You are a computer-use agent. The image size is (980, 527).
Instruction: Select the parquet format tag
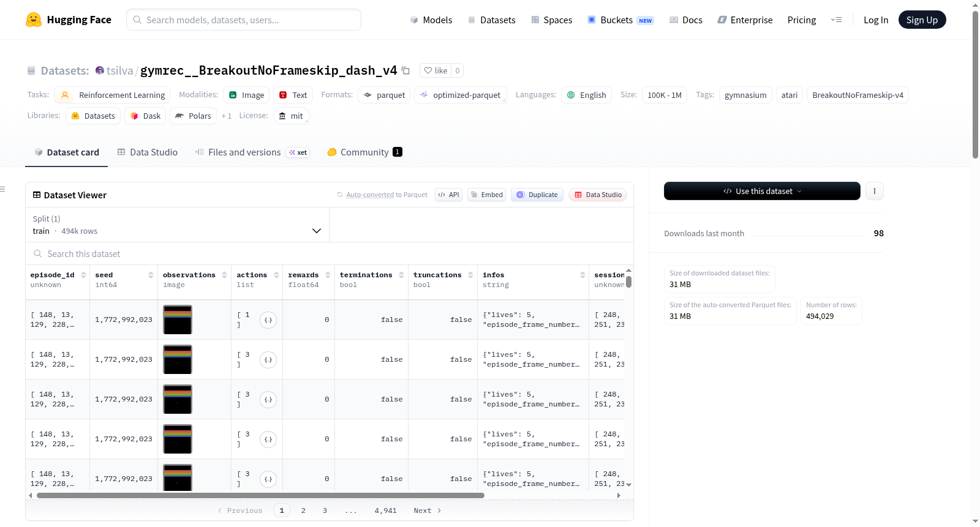[383, 95]
